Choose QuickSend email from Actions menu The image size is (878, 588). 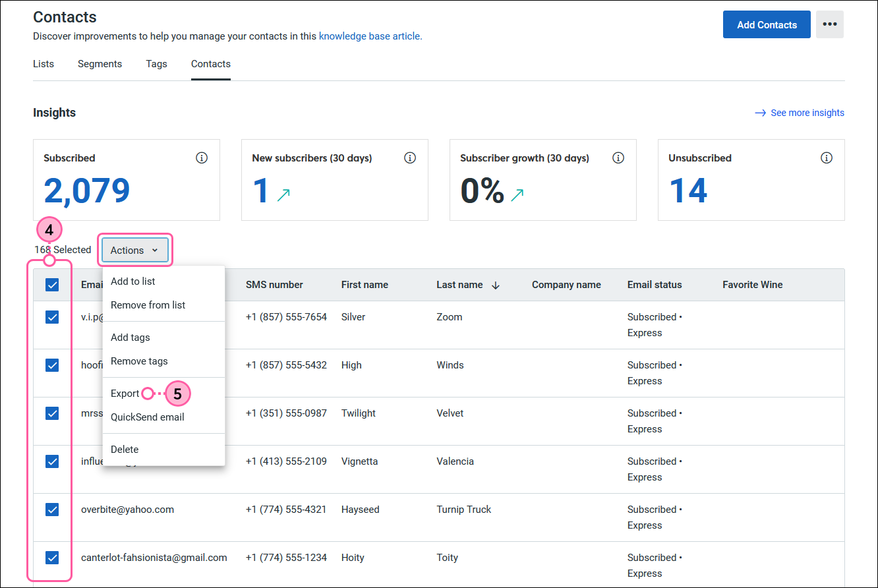pos(163,417)
